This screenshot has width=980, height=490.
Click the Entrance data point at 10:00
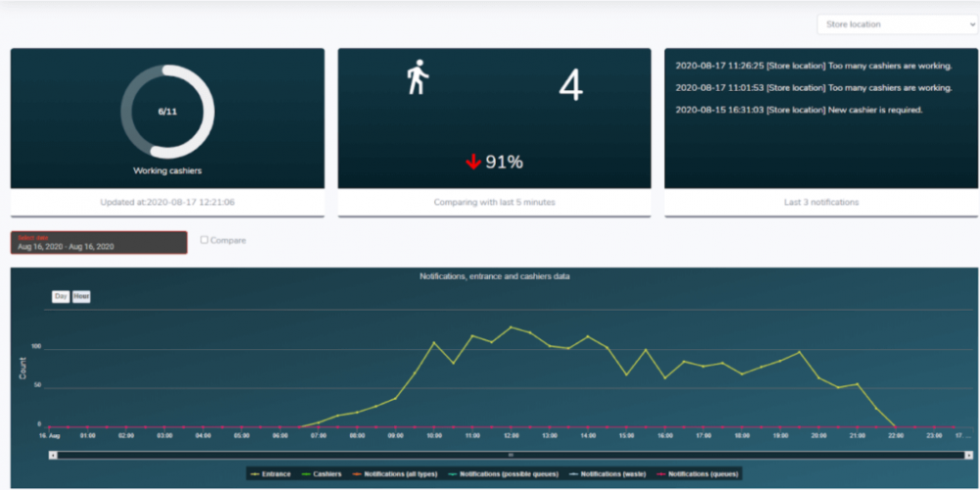point(434,342)
